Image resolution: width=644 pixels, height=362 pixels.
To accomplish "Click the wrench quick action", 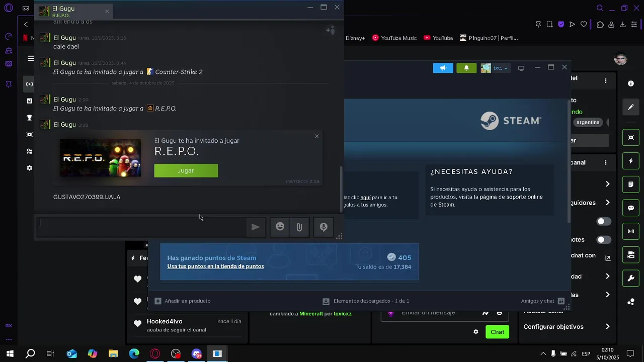I will [x=631, y=278].
